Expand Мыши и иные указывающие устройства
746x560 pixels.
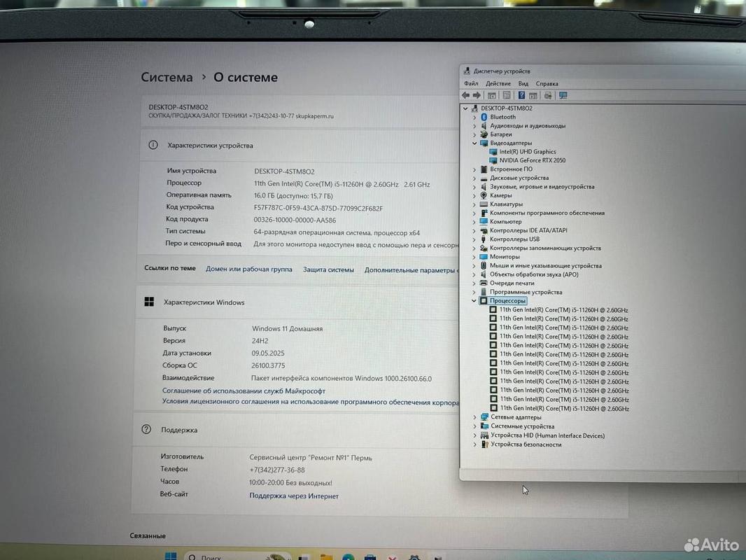[x=474, y=266]
